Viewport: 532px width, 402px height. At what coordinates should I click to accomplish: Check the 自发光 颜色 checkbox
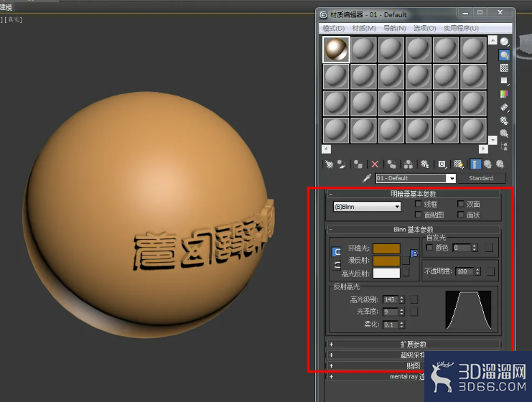429,248
